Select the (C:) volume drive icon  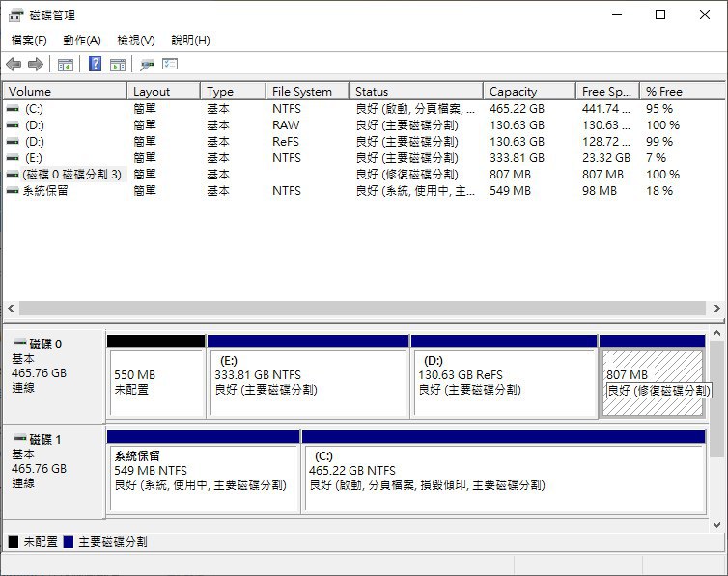13,108
